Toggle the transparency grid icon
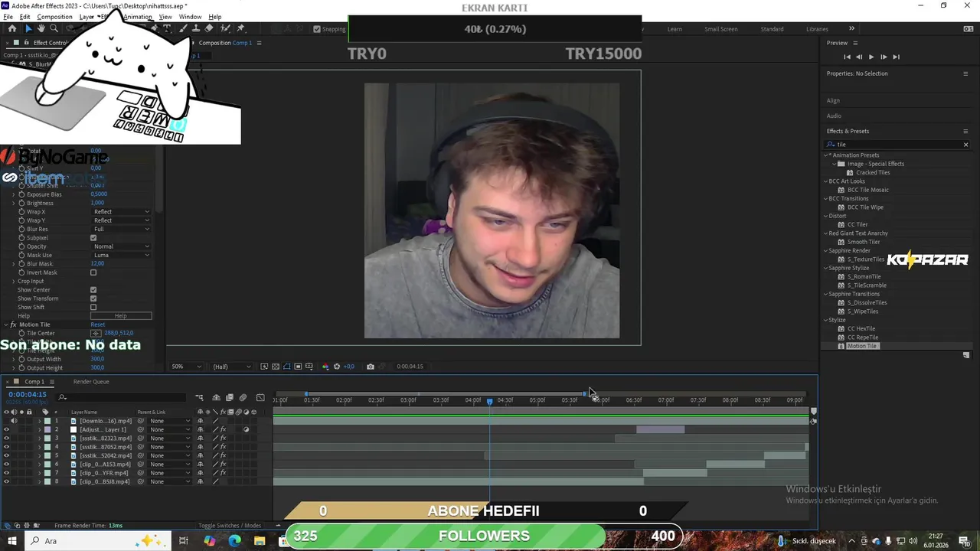The image size is (980, 551). tap(276, 367)
